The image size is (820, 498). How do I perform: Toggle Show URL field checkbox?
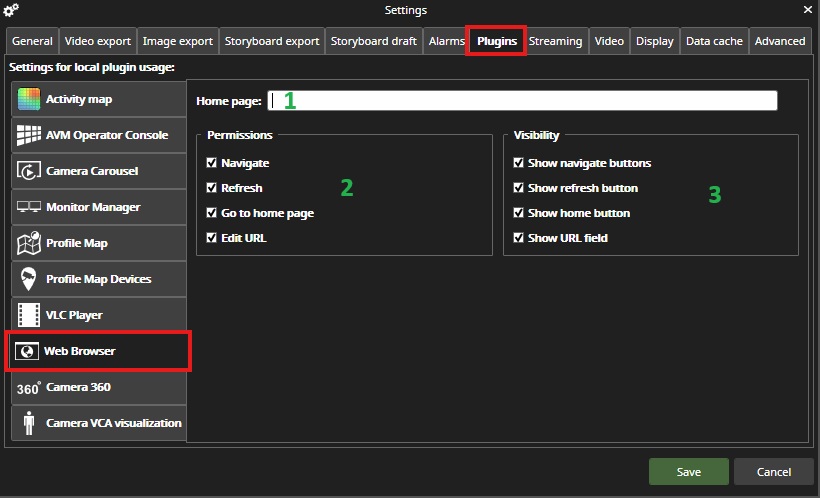point(518,237)
